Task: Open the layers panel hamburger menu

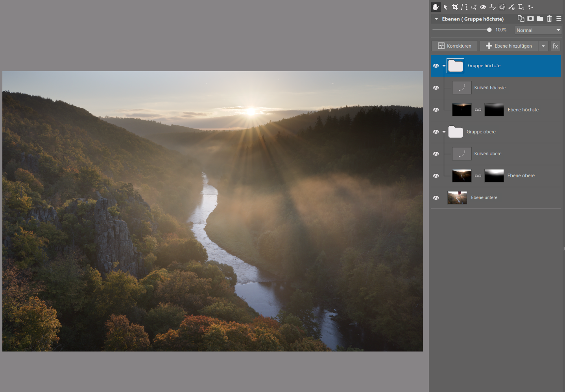Action: (x=559, y=18)
